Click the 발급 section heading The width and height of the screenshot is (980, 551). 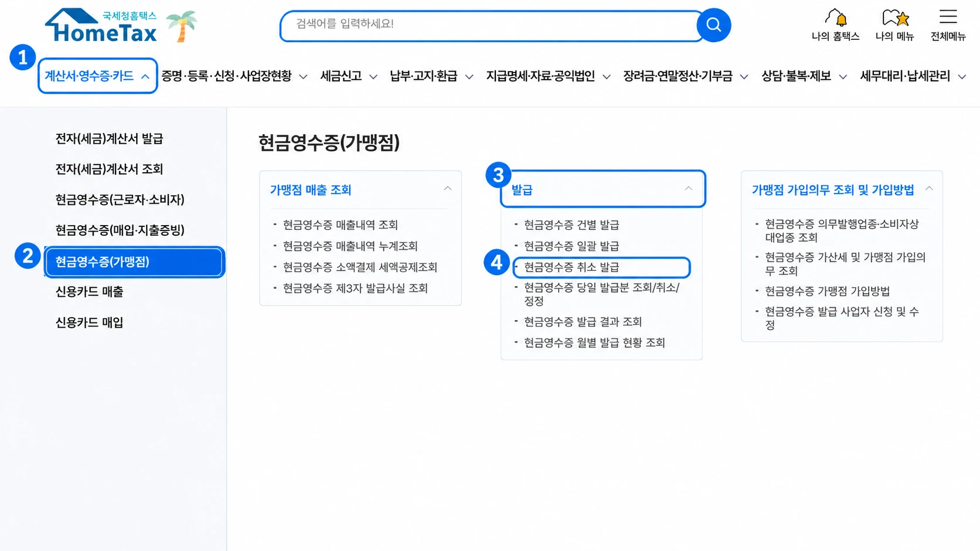coord(522,190)
